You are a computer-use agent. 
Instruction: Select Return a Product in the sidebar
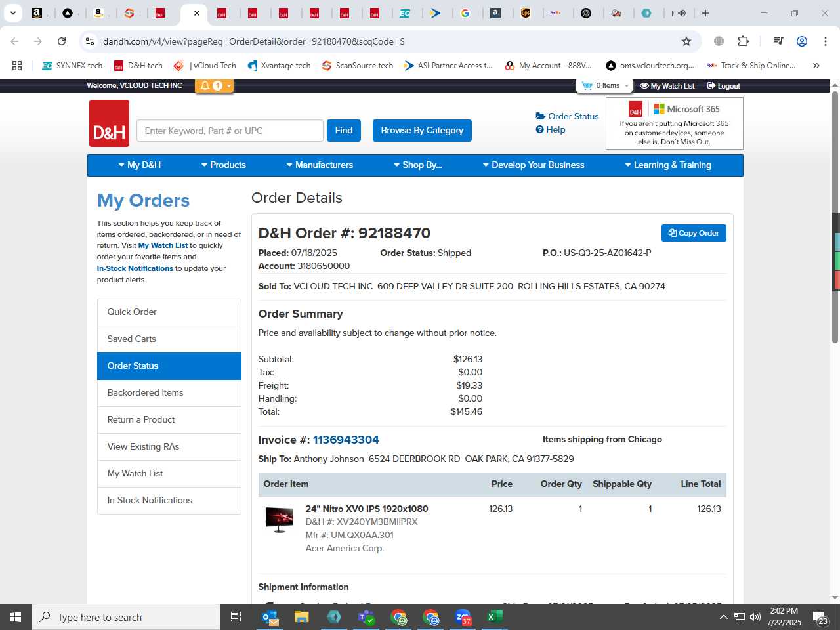169,420
